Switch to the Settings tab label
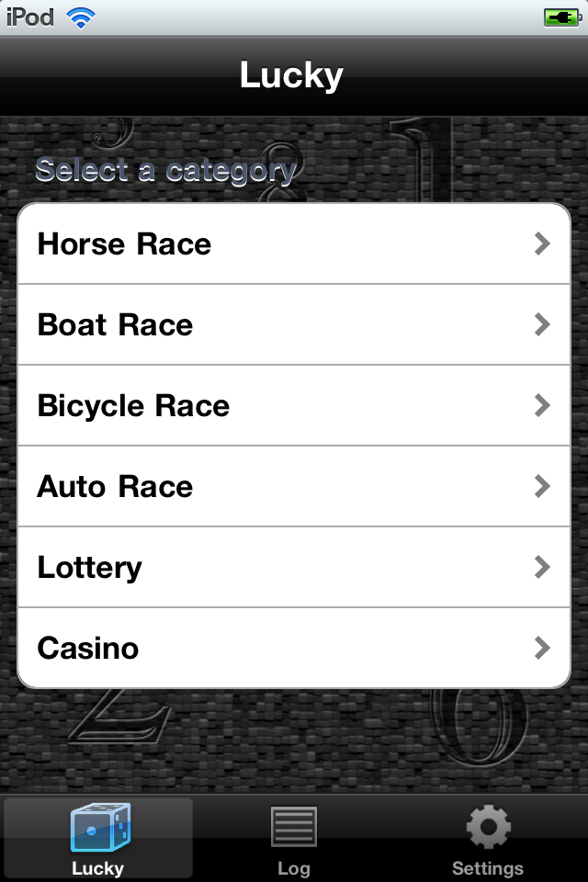The image size is (588, 882). click(x=488, y=868)
